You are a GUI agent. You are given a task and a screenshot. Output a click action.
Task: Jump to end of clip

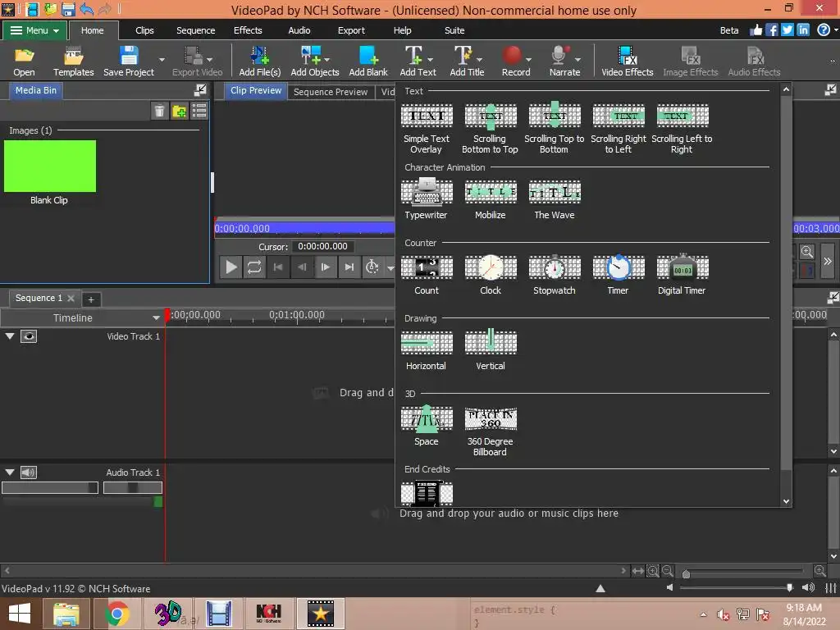(x=349, y=267)
